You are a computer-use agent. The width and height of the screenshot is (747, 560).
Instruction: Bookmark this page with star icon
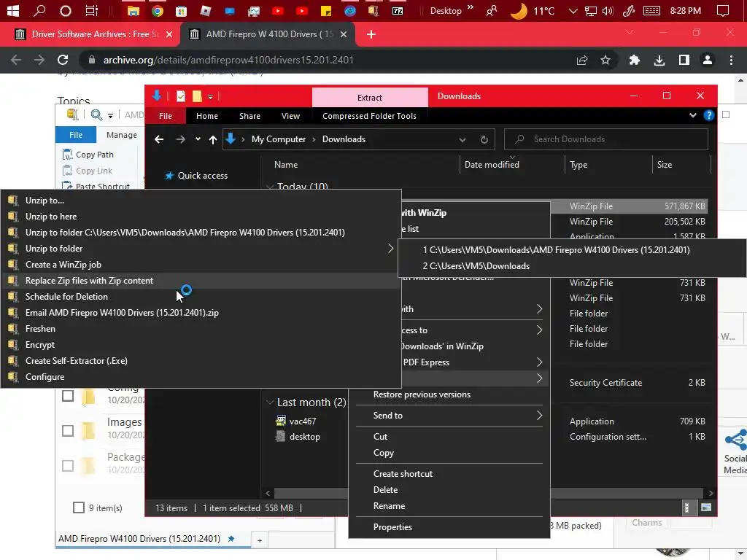tap(605, 60)
